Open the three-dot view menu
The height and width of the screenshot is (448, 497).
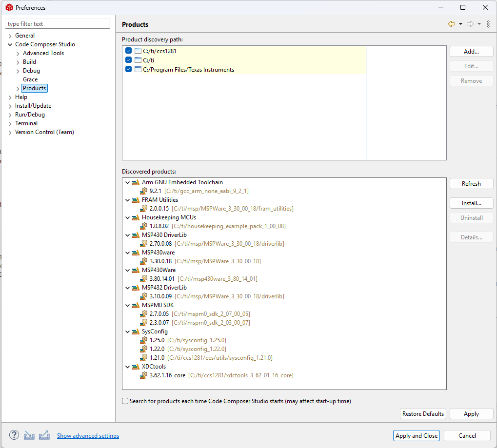tap(488, 24)
